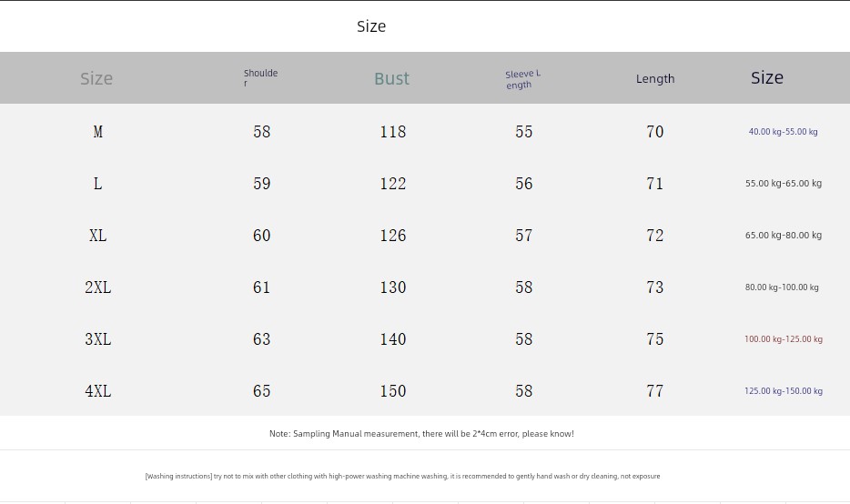This screenshot has height=504, width=850.
Task: Click the 2XL size row label
Action: pos(97,287)
